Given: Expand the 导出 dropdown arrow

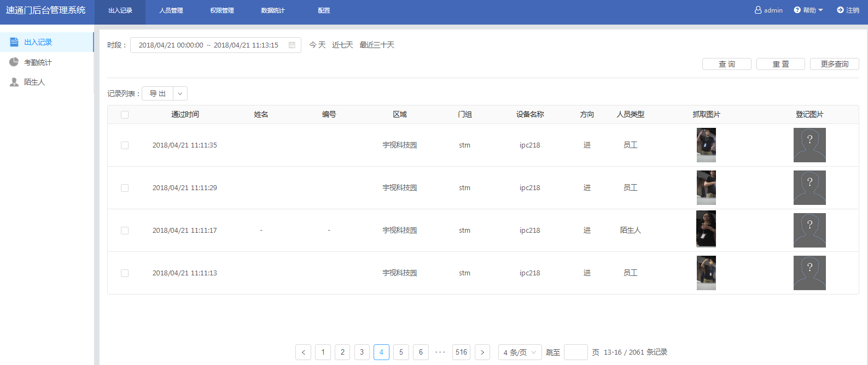Looking at the screenshot, I should [x=180, y=93].
